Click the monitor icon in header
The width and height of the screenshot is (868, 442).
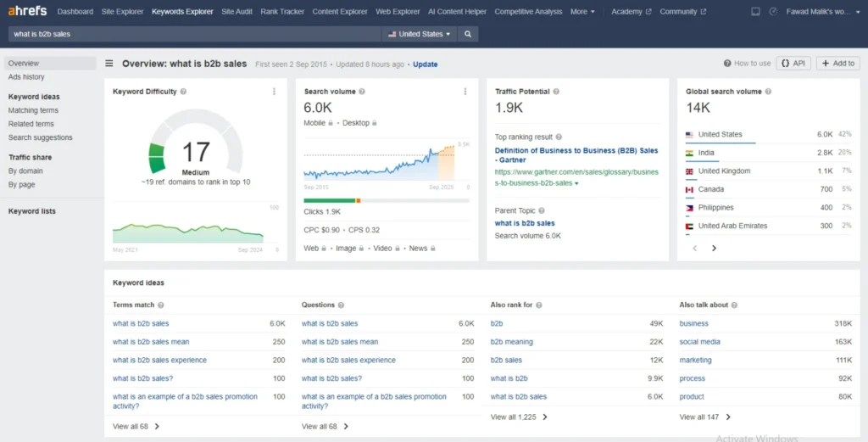[x=755, y=11]
